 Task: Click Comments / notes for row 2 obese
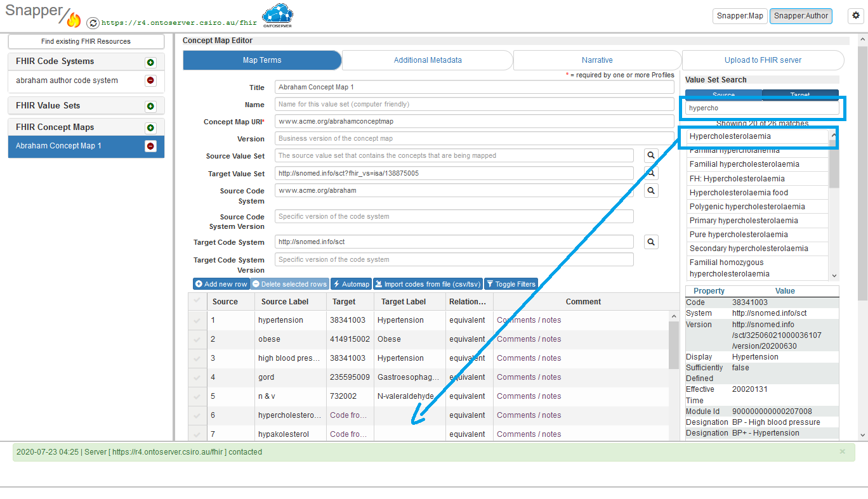529,339
